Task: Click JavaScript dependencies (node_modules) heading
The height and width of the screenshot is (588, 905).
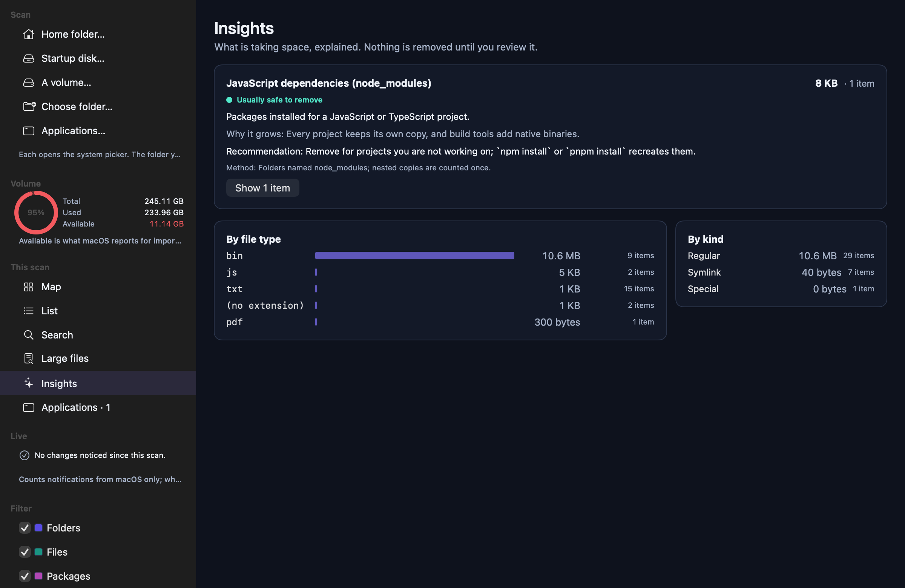Action: (328, 83)
